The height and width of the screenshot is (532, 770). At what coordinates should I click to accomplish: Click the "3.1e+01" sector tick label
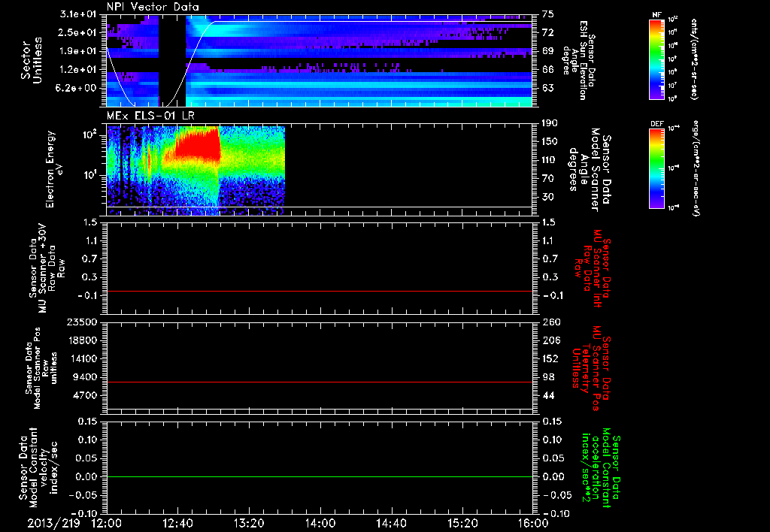click(77, 14)
